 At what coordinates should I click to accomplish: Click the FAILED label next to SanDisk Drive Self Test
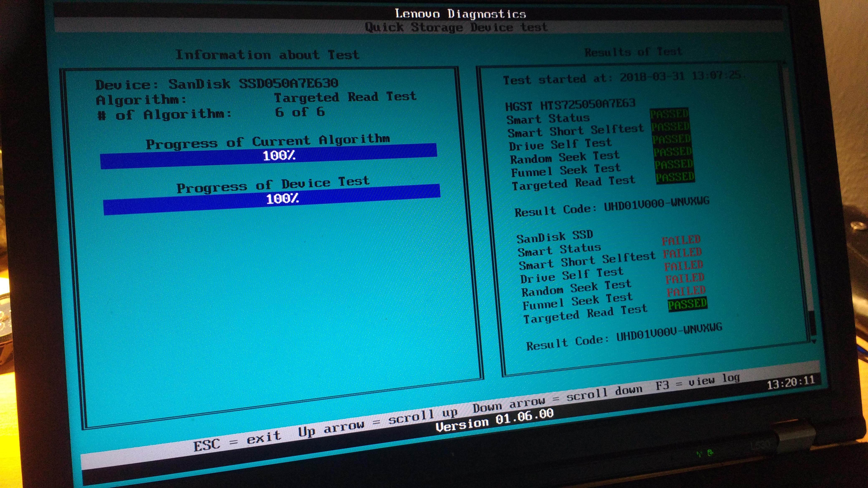point(683,265)
